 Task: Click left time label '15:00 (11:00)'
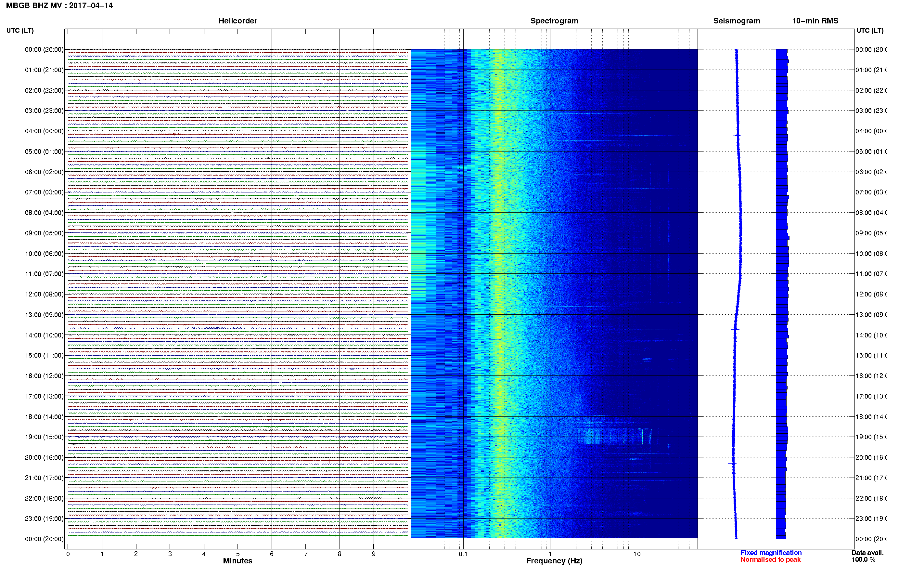click(44, 356)
